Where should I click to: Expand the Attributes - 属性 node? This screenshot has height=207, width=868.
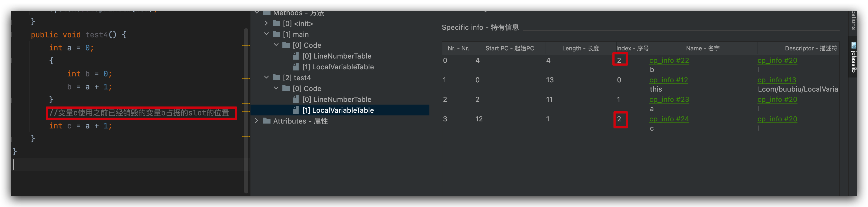(x=257, y=121)
